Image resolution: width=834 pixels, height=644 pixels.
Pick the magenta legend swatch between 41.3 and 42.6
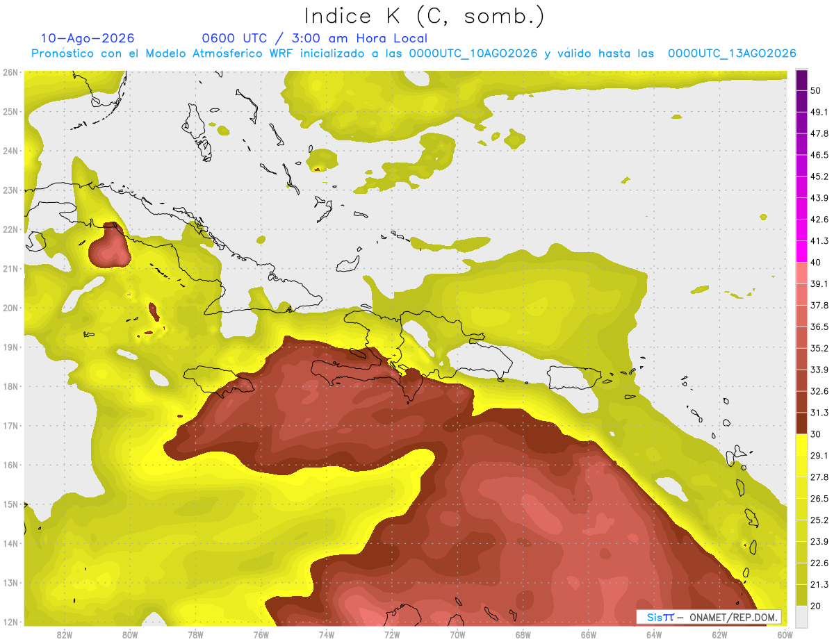click(802, 231)
